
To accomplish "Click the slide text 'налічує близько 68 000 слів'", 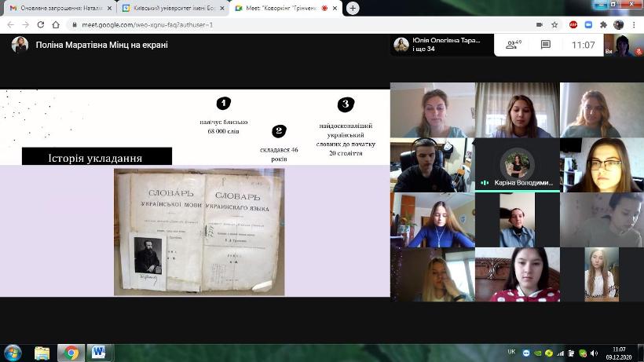I will 223,126.
